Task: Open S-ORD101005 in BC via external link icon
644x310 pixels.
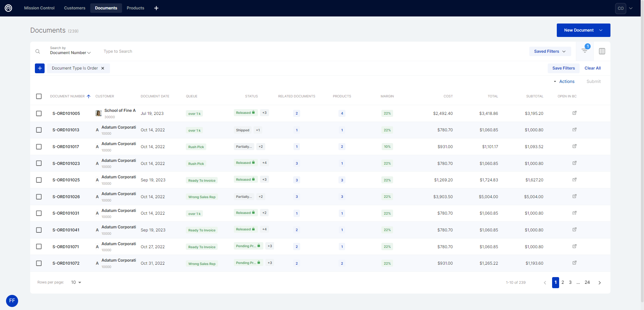Action: 574,113
